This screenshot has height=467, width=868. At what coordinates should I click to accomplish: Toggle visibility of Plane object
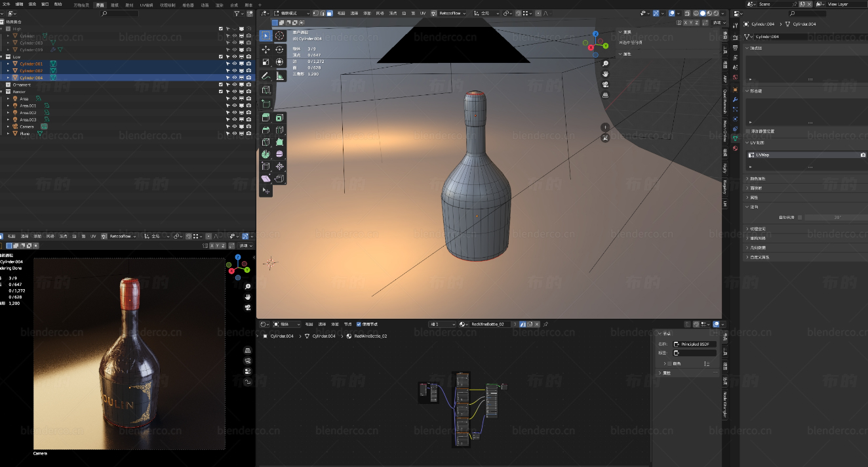(x=235, y=134)
